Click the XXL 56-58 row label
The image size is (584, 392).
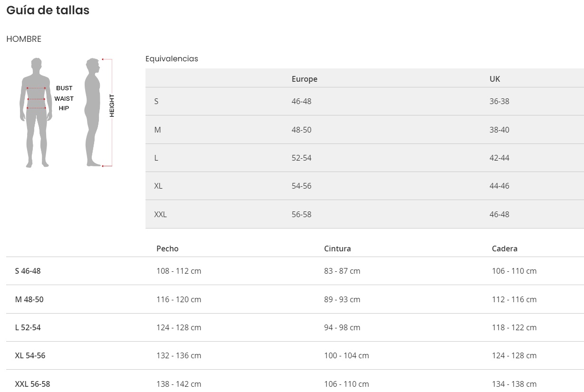click(x=32, y=384)
